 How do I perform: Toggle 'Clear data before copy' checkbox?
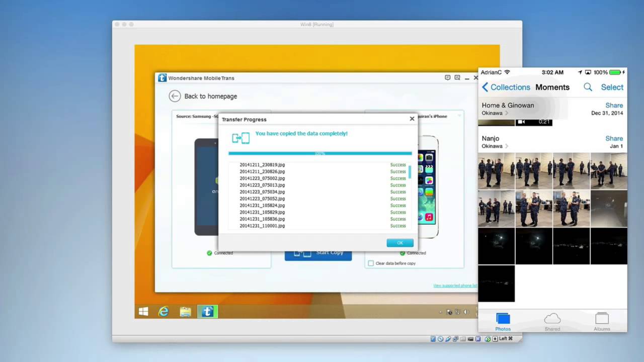371,263
